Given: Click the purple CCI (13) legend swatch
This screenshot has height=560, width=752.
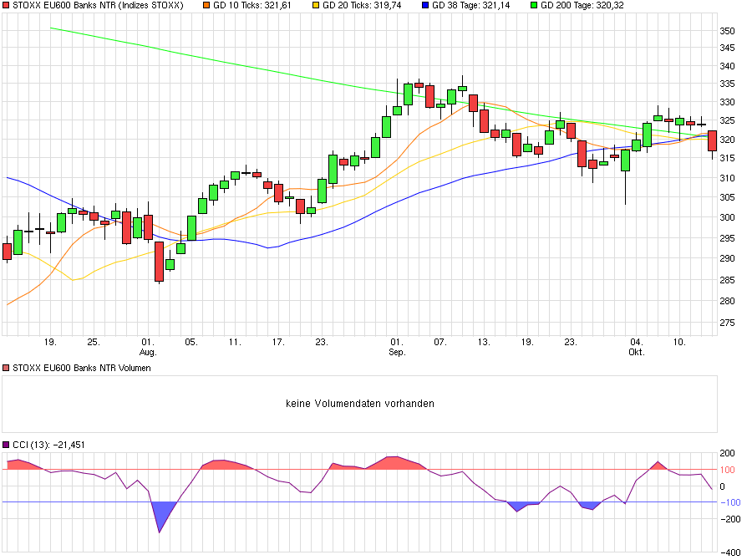Looking at the screenshot, I should click(x=6, y=445).
